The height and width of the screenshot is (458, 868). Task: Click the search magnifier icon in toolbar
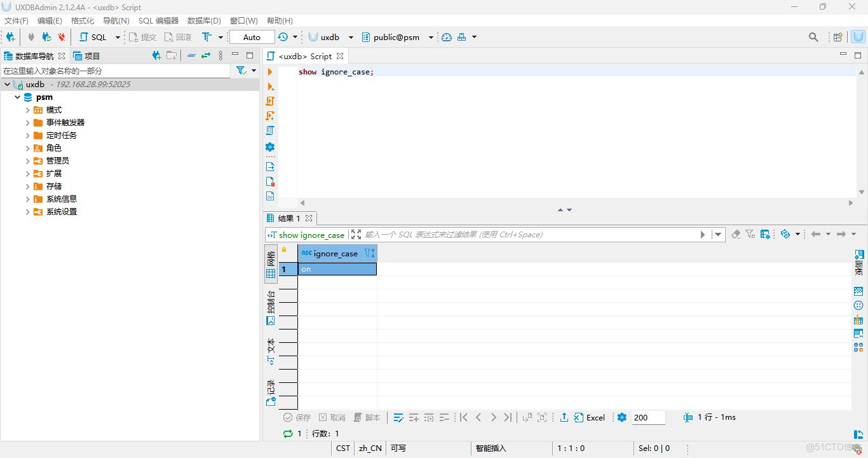[x=813, y=38]
